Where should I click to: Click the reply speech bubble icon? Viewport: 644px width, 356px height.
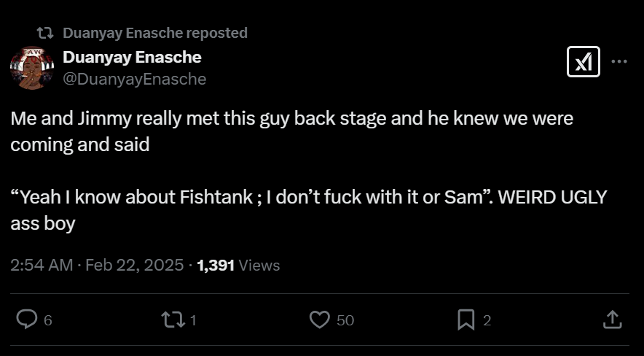pyautogui.click(x=27, y=320)
